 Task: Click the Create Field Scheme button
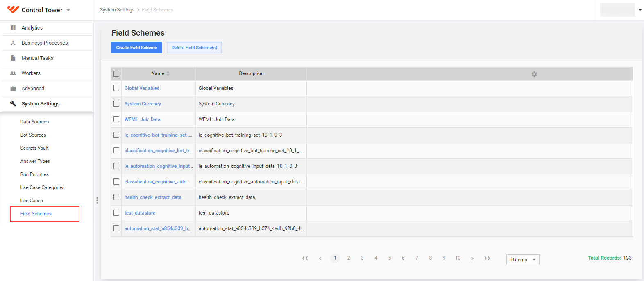136,48
